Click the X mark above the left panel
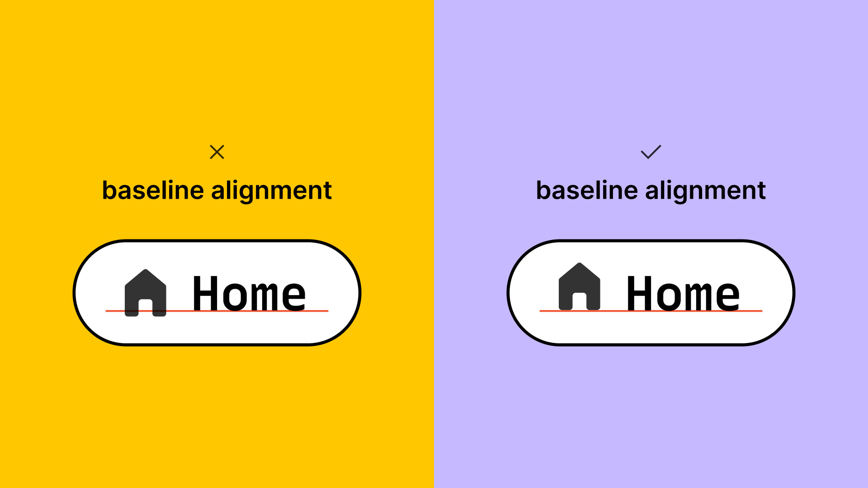 (217, 151)
